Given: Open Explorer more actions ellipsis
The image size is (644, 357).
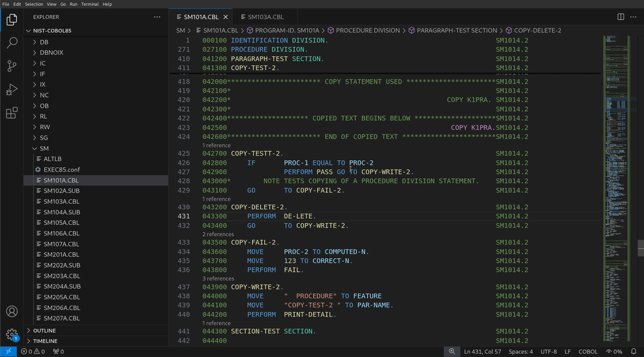Looking at the screenshot, I should (x=157, y=17).
